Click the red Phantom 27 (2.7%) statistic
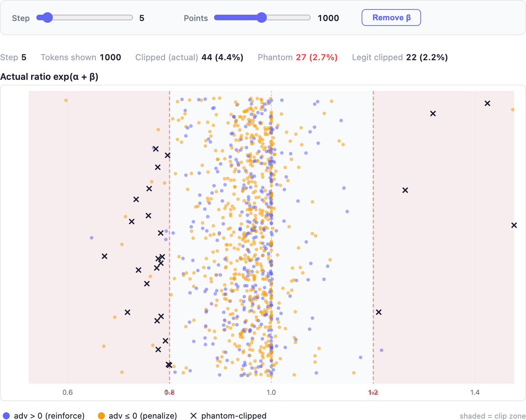This screenshot has height=420, width=526. pyautogui.click(x=297, y=57)
